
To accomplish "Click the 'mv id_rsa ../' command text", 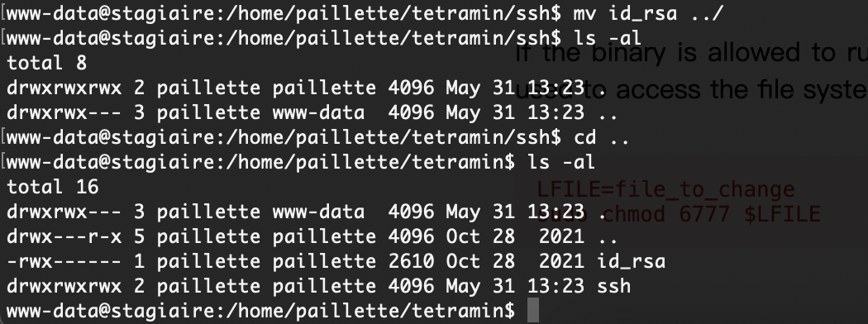I will point(648,12).
